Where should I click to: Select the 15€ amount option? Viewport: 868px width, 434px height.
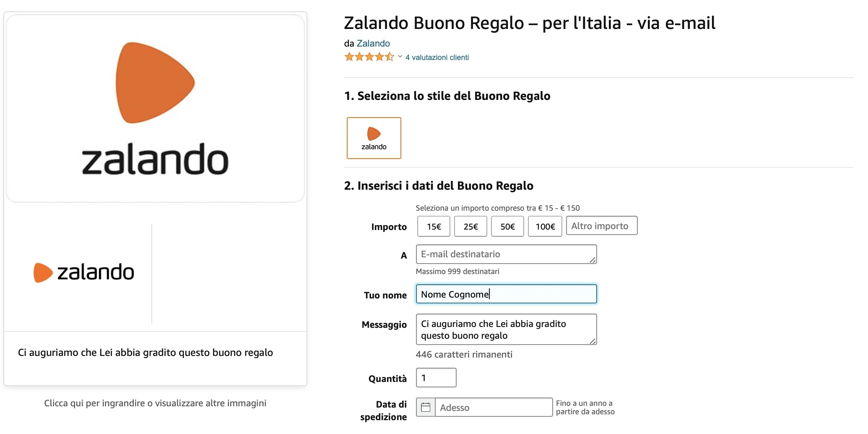click(434, 226)
